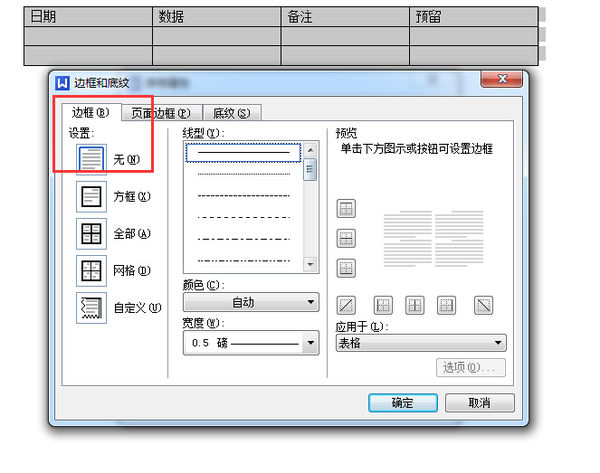Select the dotted line style in 线型 list
600x473 pixels.
point(244,173)
